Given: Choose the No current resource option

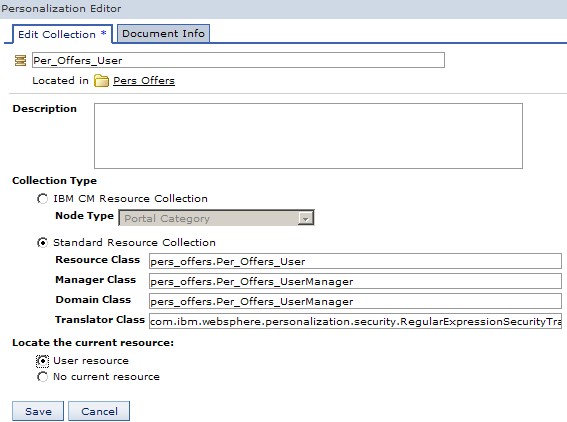Looking at the screenshot, I should point(42,377).
